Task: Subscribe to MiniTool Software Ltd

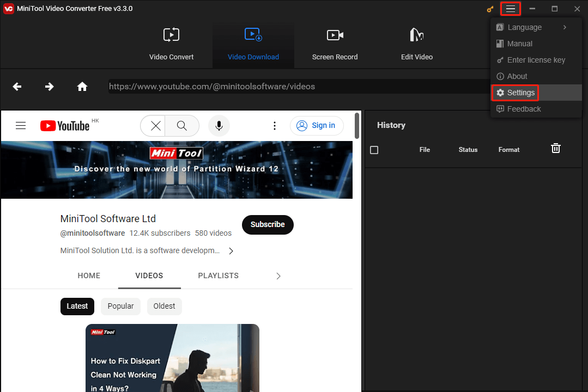Action: [x=268, y=224]
